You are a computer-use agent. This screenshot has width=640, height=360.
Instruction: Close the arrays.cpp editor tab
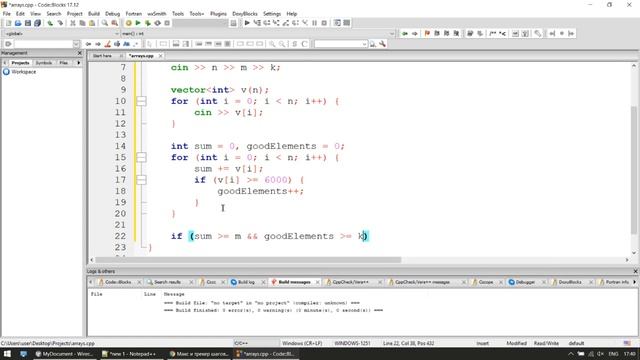(160, 56)
